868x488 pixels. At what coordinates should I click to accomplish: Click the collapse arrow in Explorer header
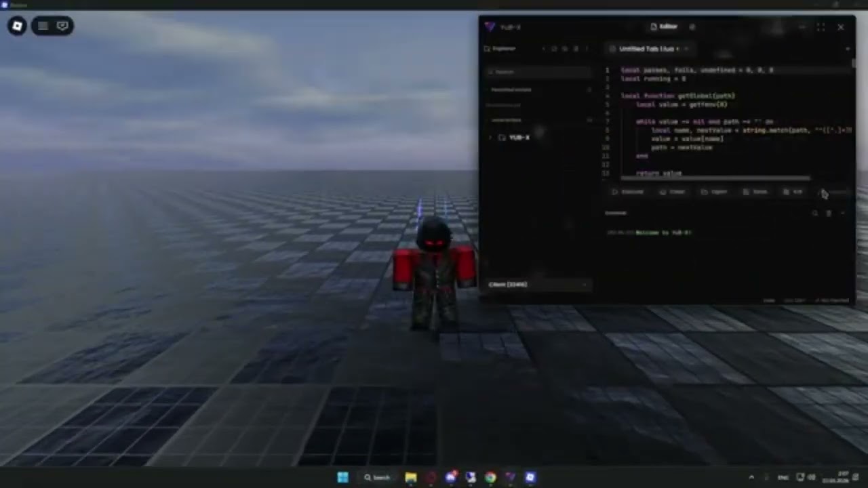pyautogui.click(x=543, y=49)
